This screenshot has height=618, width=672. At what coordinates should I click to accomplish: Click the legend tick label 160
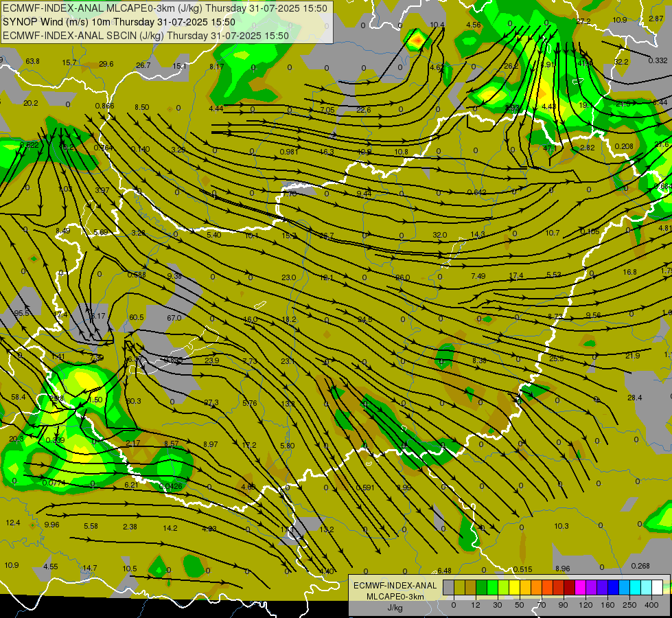coord(607,605)
